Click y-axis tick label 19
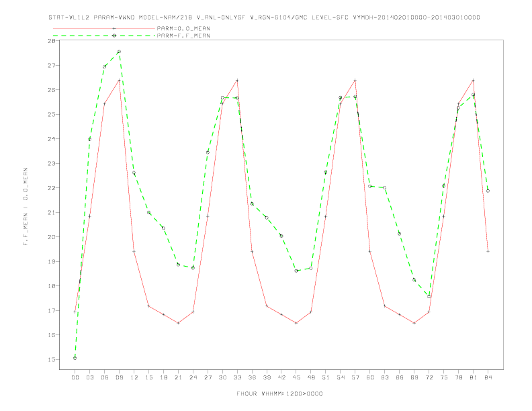 pyautogui.click(x=52, y=261)
